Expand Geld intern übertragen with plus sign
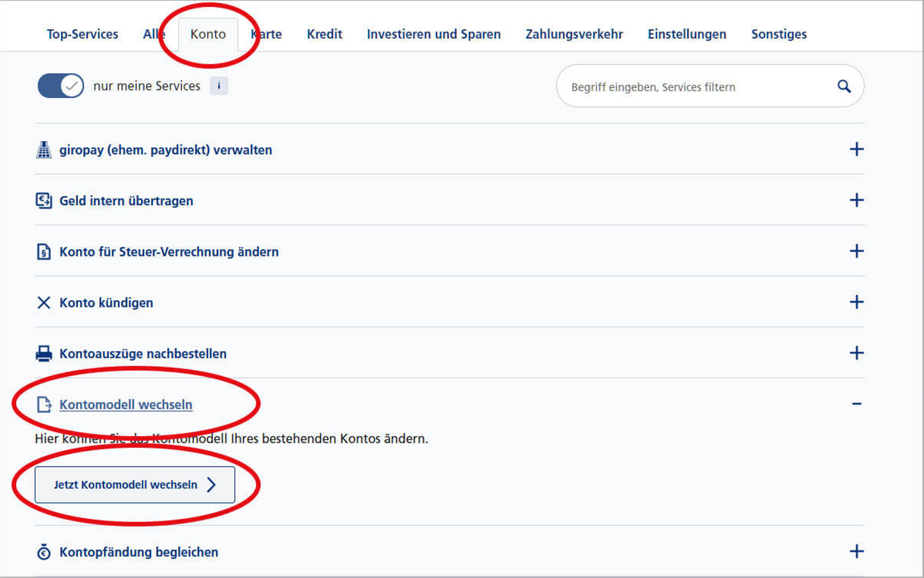Image resolution: width=924 pixels, height=578 pixels. [x=857, y=200]
